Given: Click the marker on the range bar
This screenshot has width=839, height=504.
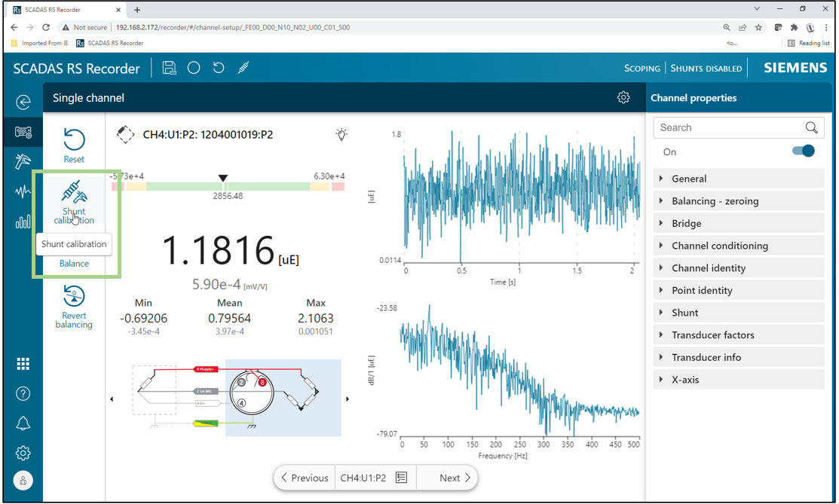Looking at the screenshot, I should 223,179.
